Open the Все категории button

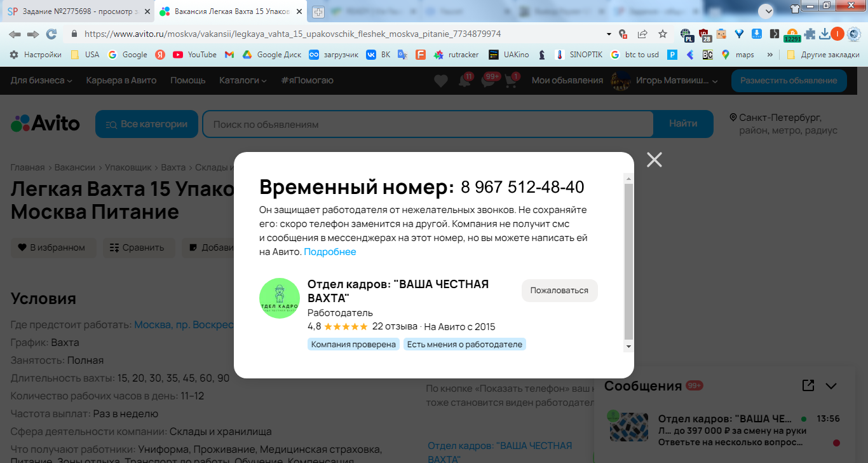coord(147,124)
